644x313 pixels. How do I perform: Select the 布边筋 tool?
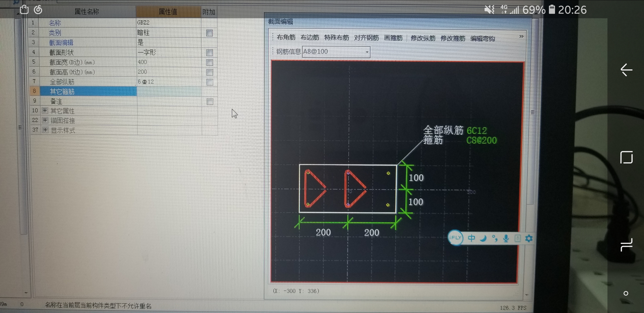[x=310, y=37]
